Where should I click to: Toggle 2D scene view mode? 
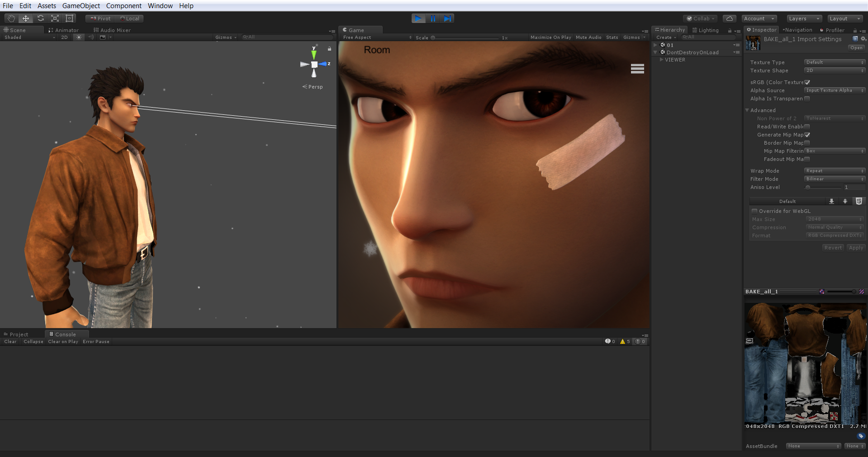tap(64, 38)
